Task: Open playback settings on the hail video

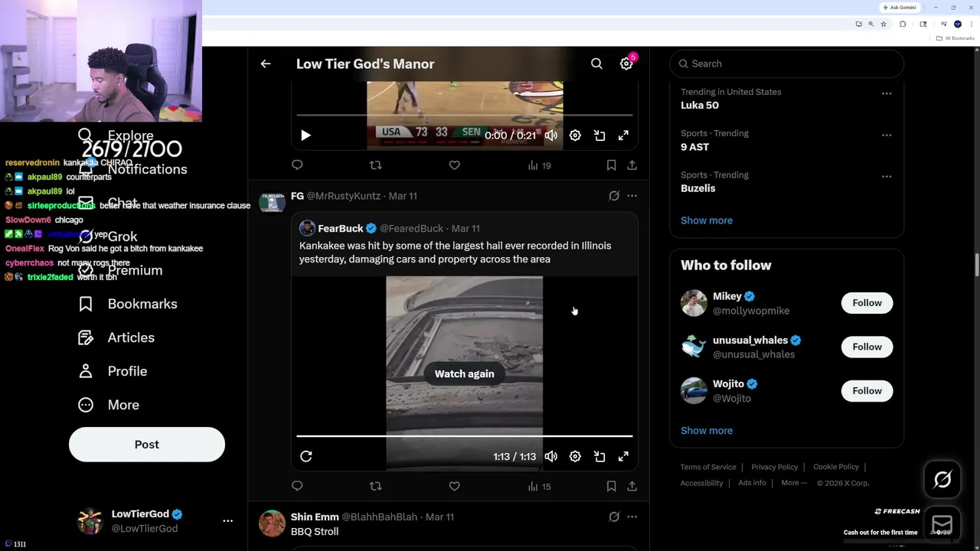Action: tap(575, 456)
